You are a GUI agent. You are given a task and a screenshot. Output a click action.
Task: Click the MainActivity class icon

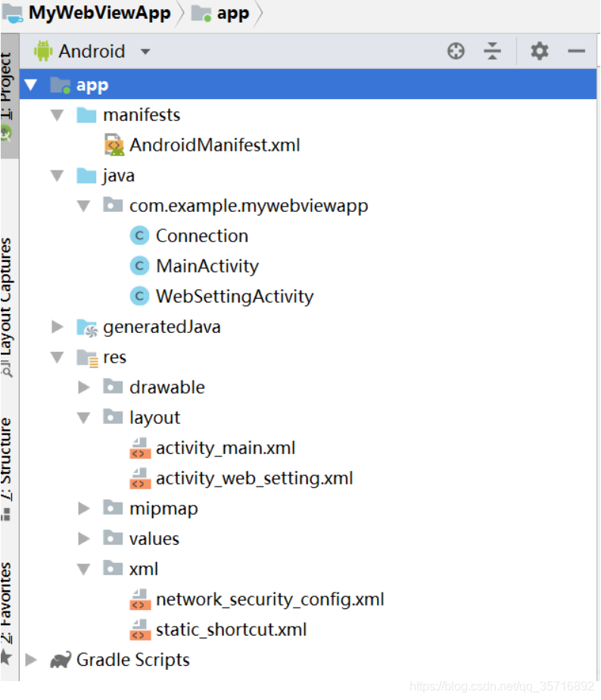(139, 266)
